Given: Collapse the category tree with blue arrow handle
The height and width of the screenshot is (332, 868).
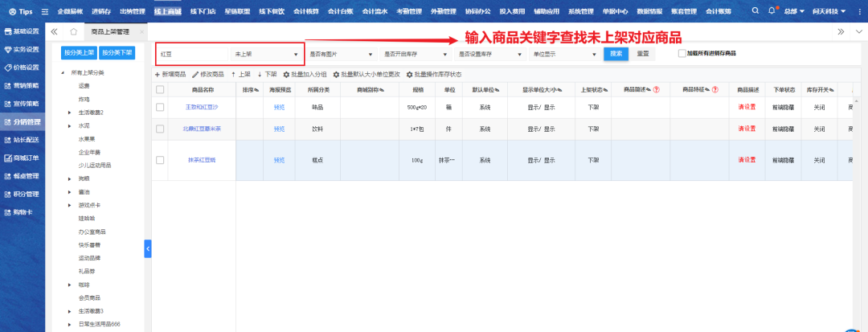Looking at the screenshot, I should tap(148, 249).
